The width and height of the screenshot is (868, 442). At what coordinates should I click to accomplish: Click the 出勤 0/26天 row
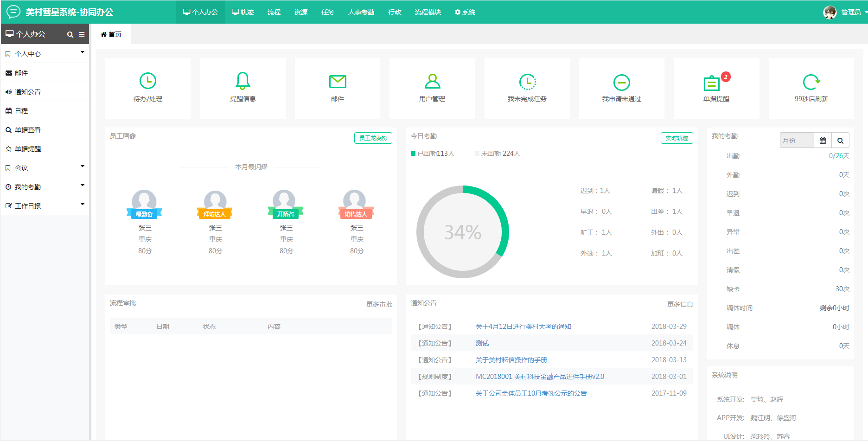pos(781,156)
